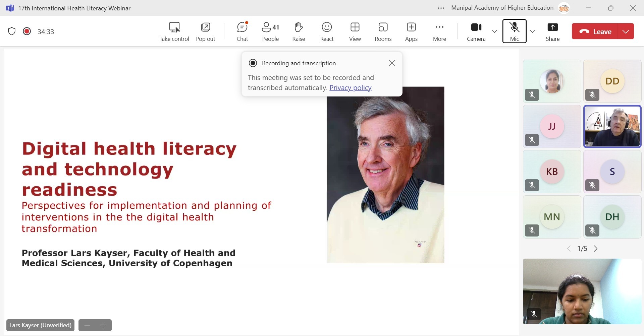Share your screen content
This screenshot has width=644, height=336.
point(552,31)
